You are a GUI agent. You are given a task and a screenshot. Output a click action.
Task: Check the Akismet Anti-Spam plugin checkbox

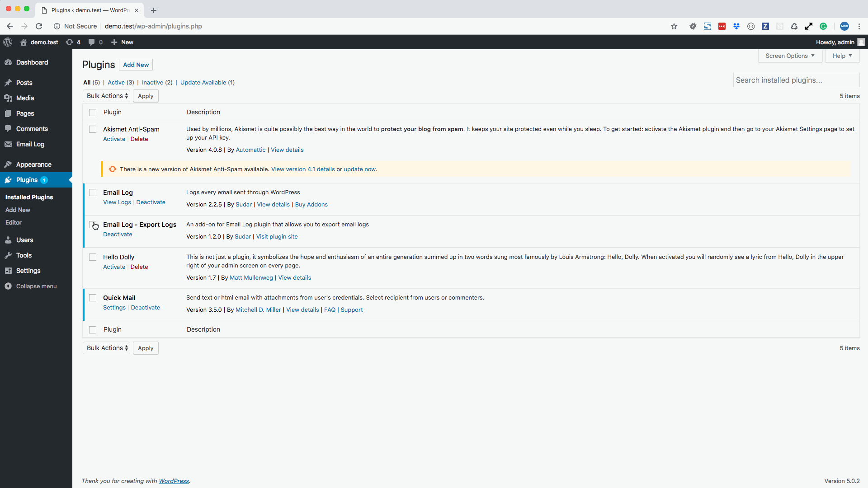click(x=93, y=129)
